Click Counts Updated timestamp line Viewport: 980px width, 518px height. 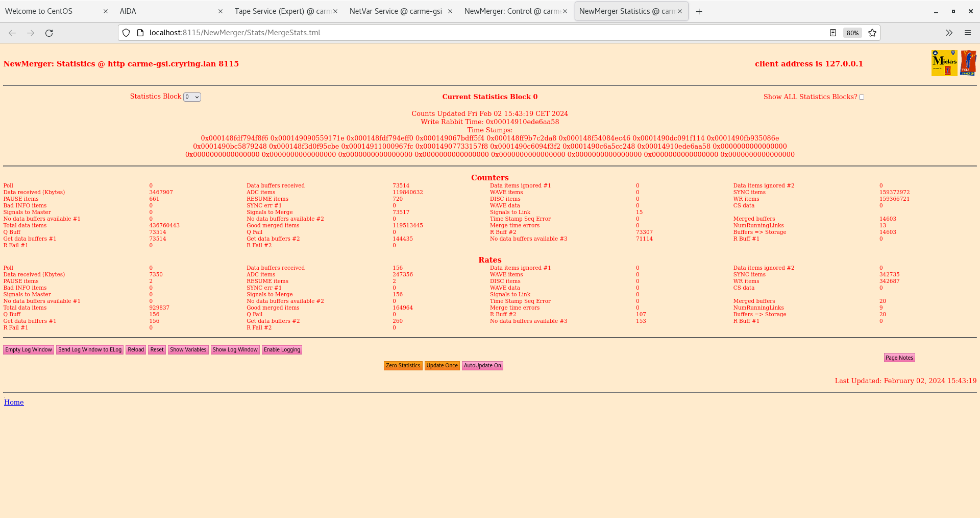tap(490, 114)
